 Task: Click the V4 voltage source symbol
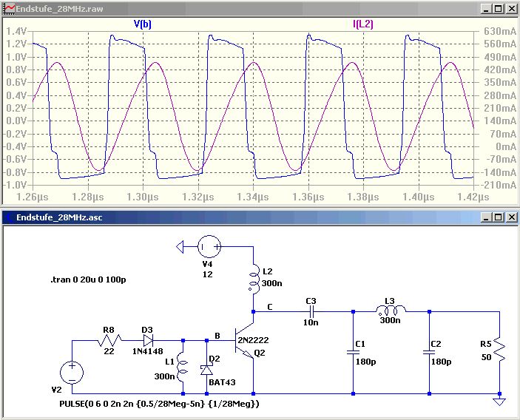coord(206,245)
